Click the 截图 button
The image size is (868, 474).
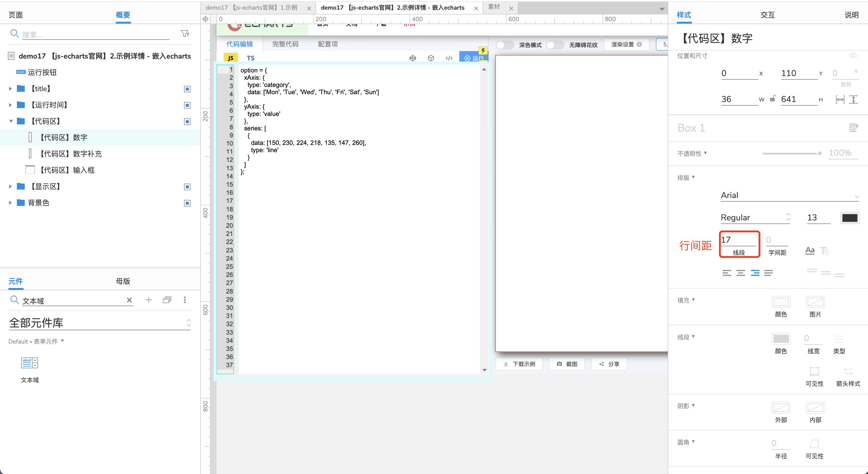point(567,364)
